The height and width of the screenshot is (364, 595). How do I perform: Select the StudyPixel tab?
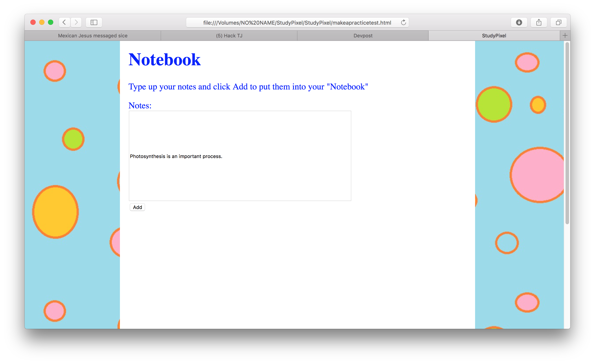tap(494, 36)
